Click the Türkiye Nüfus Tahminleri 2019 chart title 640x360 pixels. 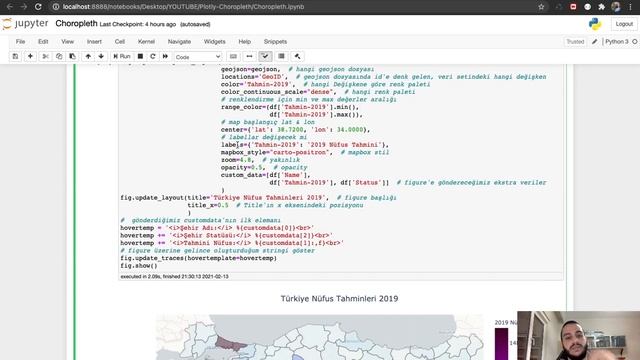click(x=339, y=299)
